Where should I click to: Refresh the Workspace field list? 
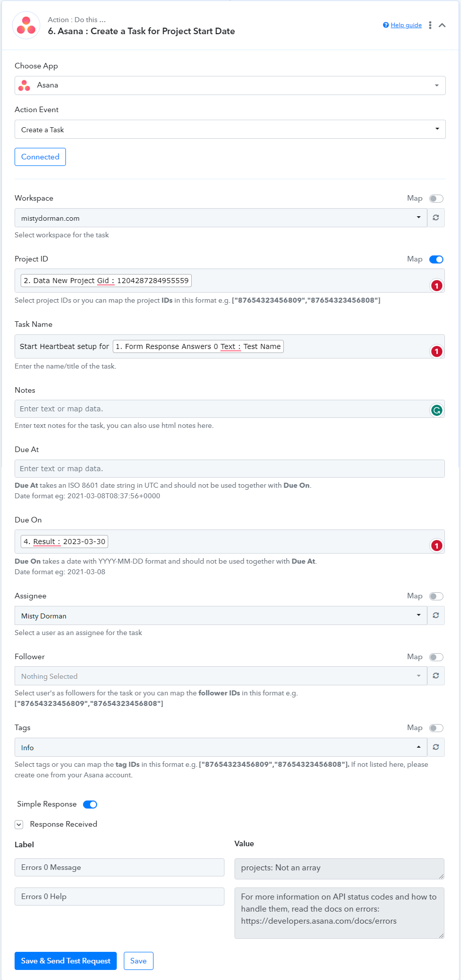[436, 218]
